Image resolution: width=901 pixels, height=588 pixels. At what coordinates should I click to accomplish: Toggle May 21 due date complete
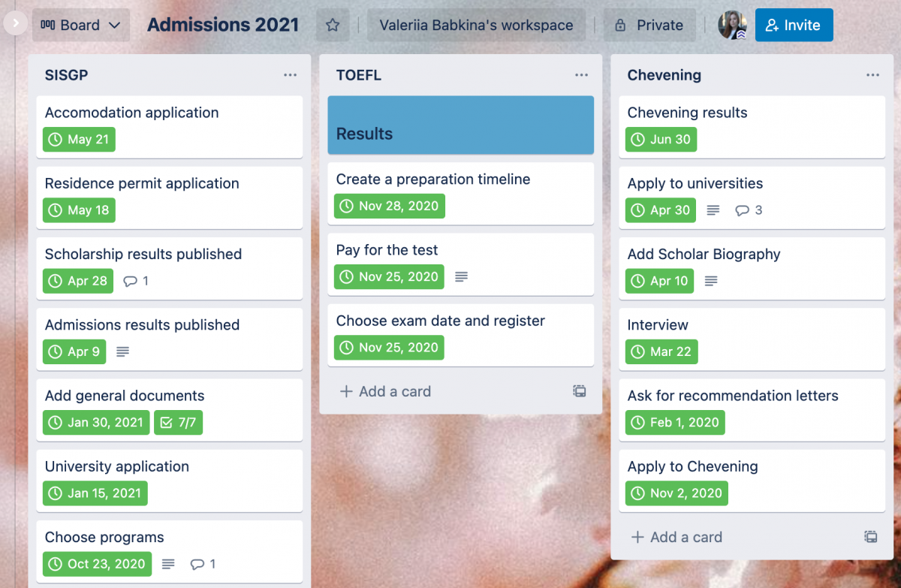pyautogui.click(x=80, y=140)
